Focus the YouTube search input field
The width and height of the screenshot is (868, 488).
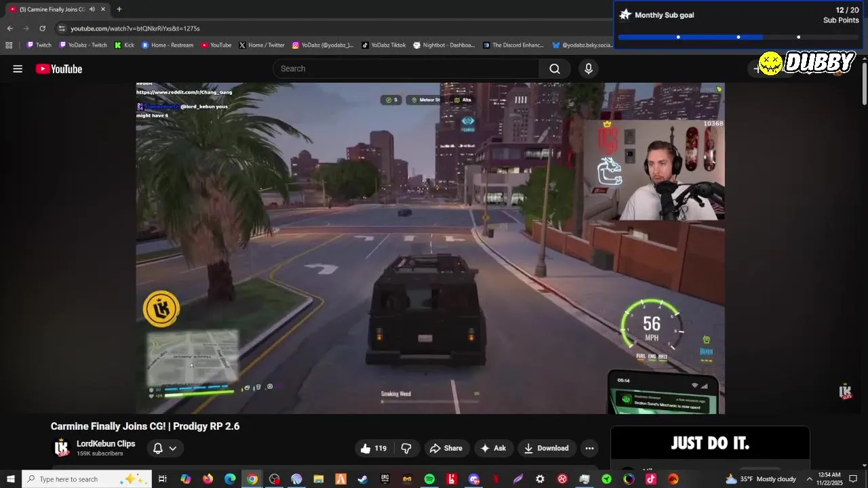click(407, 68)
